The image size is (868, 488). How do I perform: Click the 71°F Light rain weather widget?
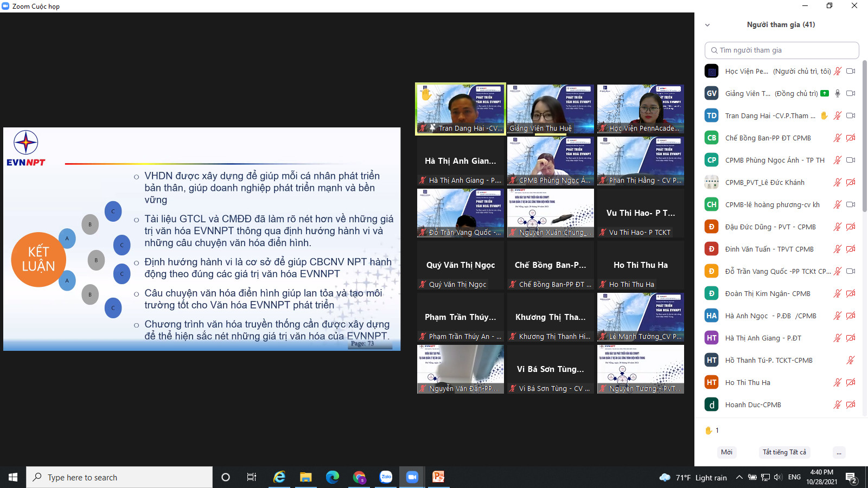point(693,478)
